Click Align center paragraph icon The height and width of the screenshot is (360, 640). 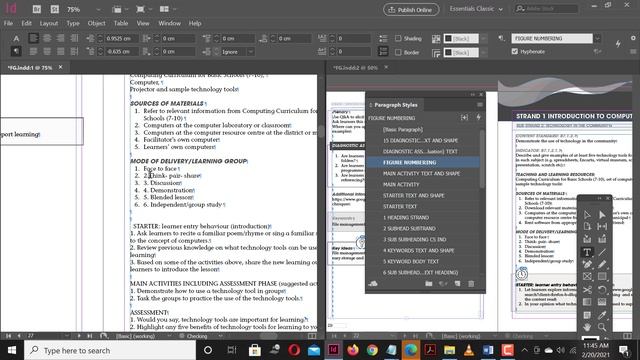click(x=47, y=38)
